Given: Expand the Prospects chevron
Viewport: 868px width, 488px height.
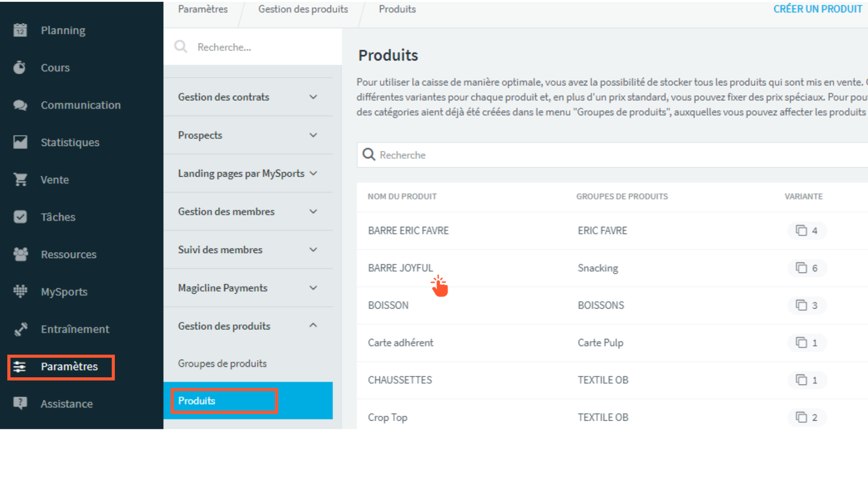Looking at the screenshot, I should (313, 135).
